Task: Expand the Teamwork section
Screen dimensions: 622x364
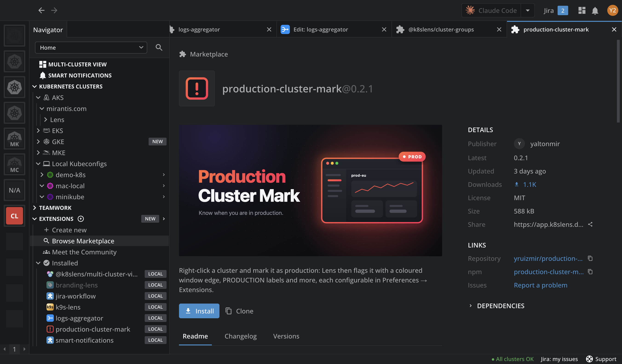Action: 35,208
